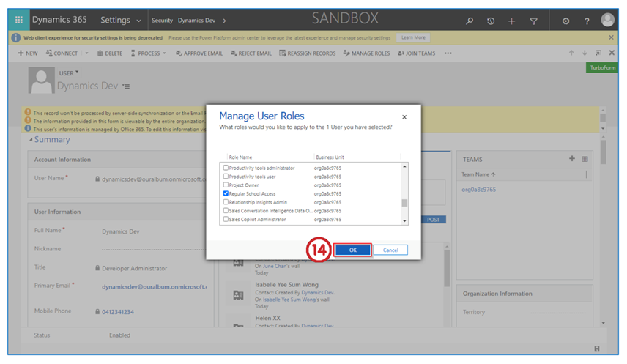Check the Project Owner role
This screenshot has width=627, height=364.
(x=226, y=185)
